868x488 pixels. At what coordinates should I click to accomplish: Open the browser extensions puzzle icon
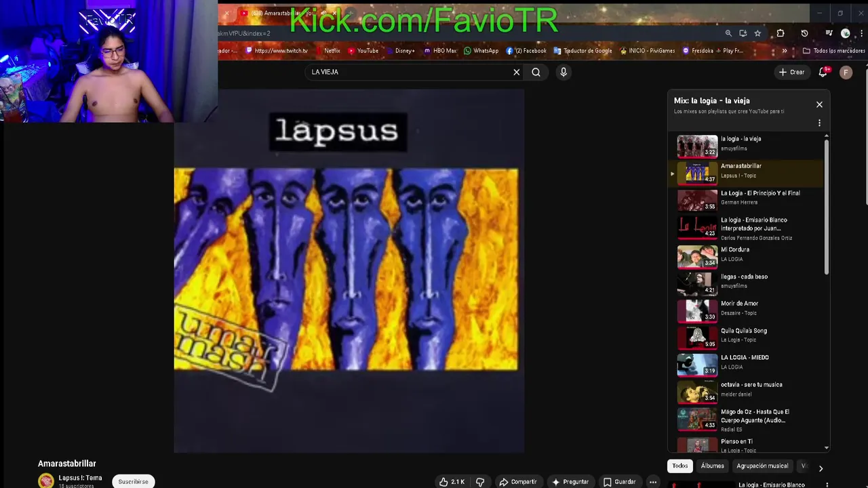pyautogui.click(x=781, y=33)
